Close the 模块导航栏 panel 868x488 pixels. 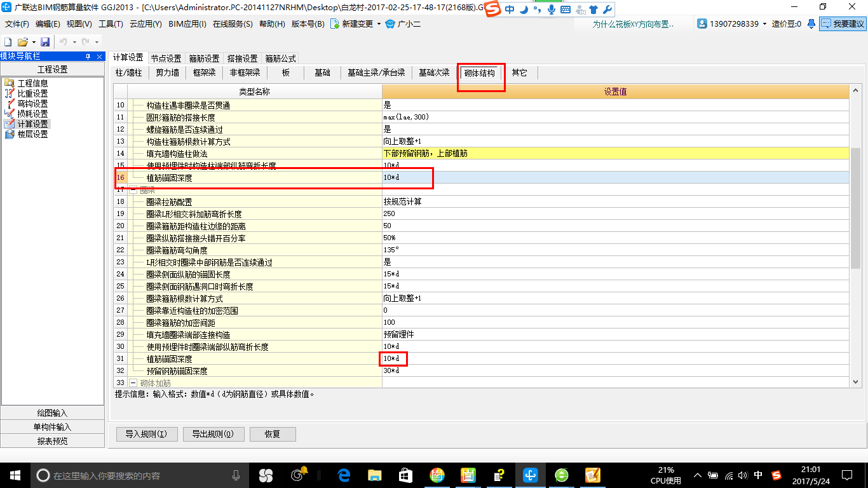[99, 57]
